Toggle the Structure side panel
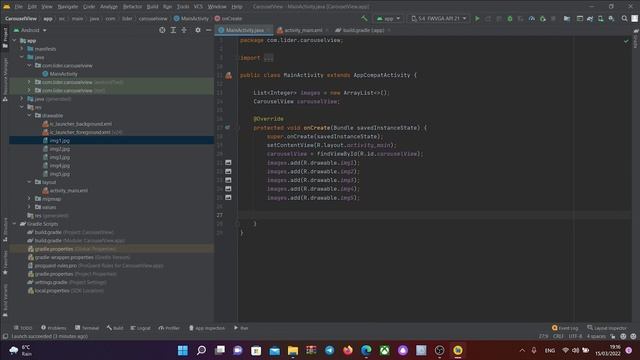Image resolution: width=640 pixels, height=360 pixels. coord(5,230)
